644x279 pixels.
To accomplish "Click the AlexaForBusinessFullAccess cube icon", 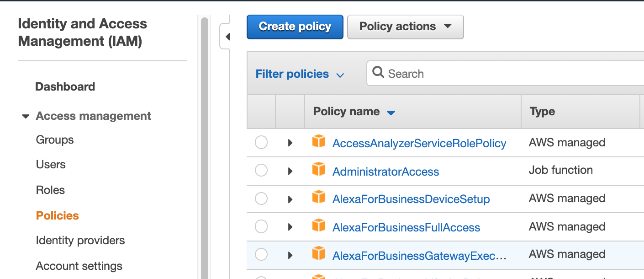I will coord(319,226).
